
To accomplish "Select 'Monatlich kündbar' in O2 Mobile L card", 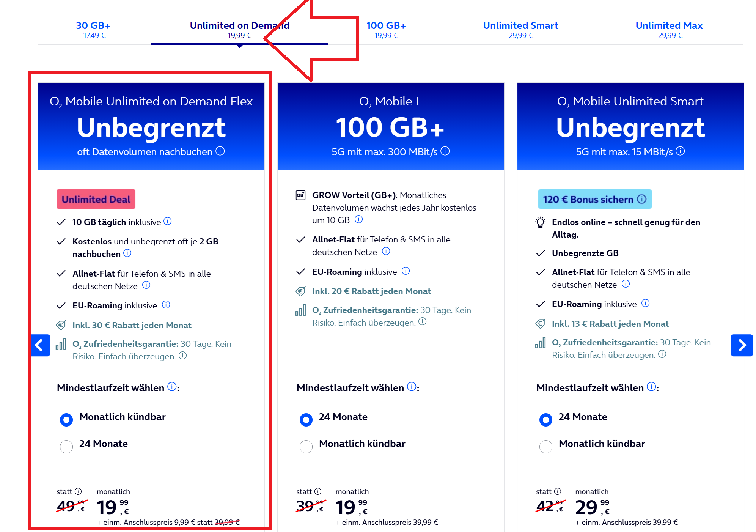I will [306, 447].
